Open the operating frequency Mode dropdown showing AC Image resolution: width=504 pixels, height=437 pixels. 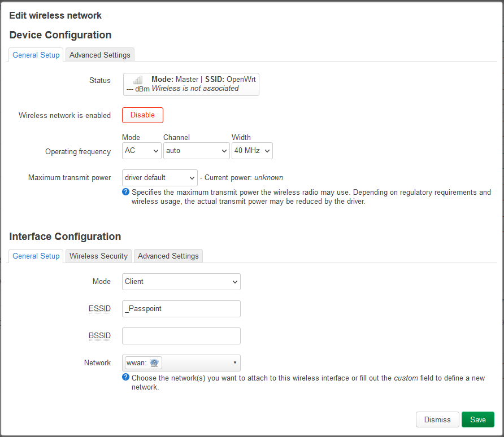(141, 150)
